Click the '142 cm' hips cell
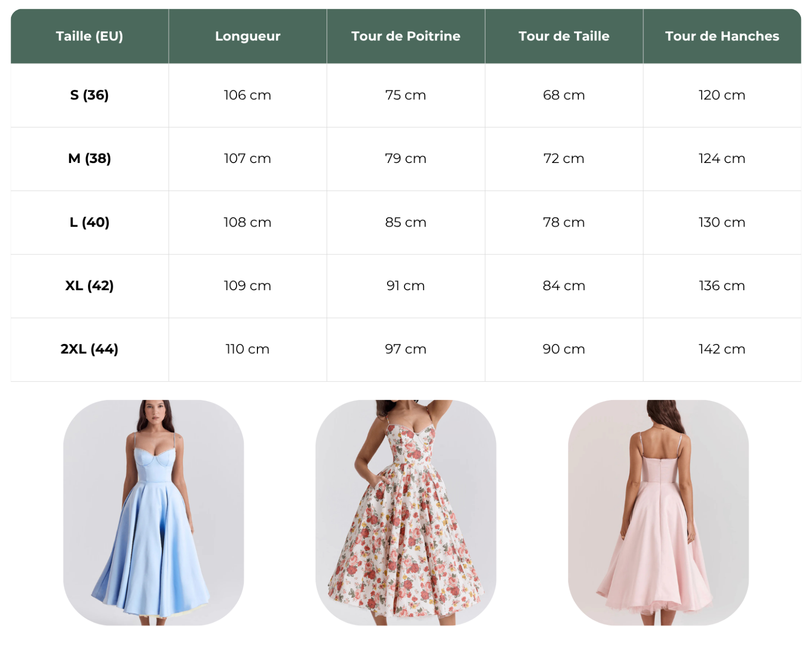The image size is (812, 651). coord(722,349)
